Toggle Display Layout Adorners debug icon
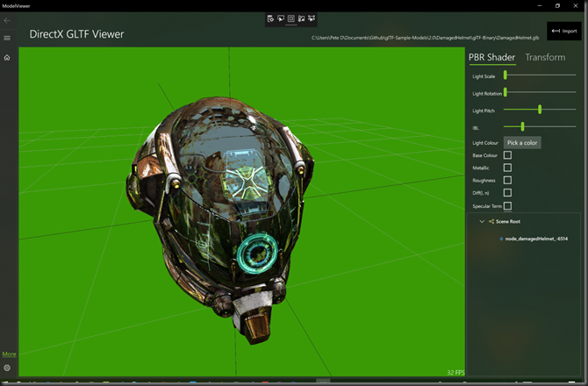 (291, 18)
